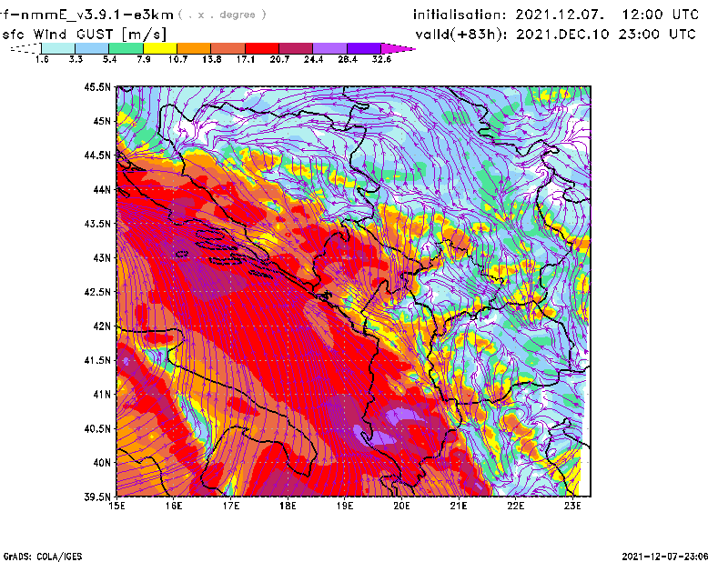Viewport: 728px width, 562px height.
Task: Click the light blue 3.3–5.4 legend swatch
Action: point(92,48)
